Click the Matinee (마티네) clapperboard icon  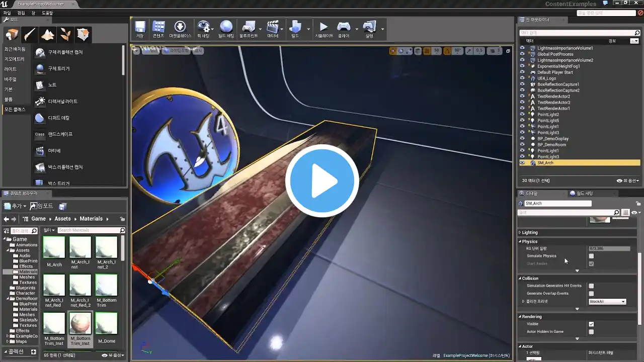pos(273,28)
